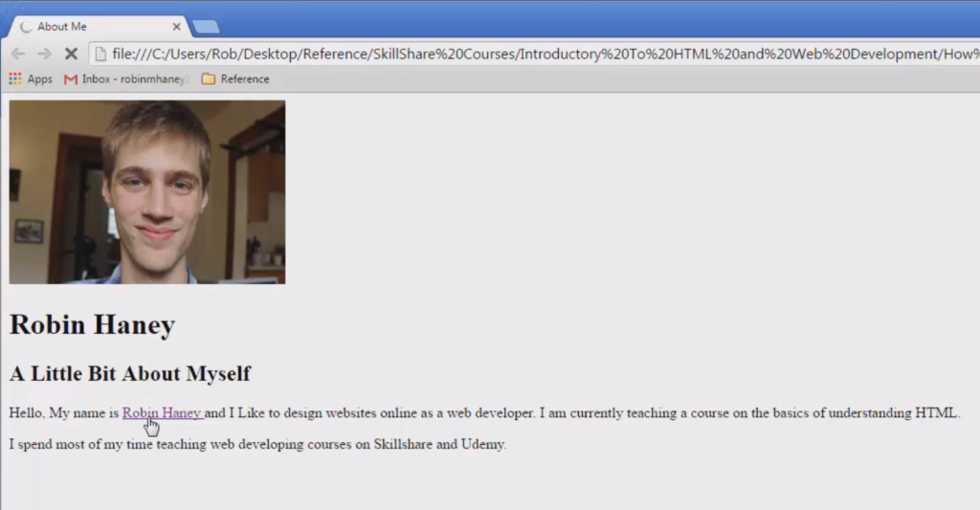Close the About Me tab

point(176,27)
